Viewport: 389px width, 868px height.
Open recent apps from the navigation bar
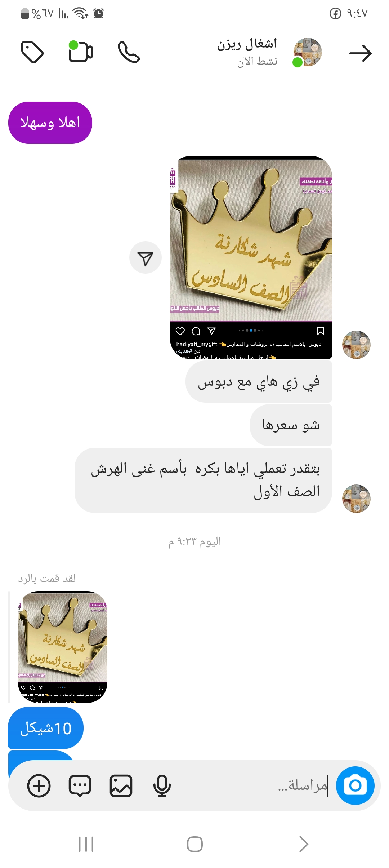pos(86,844)
